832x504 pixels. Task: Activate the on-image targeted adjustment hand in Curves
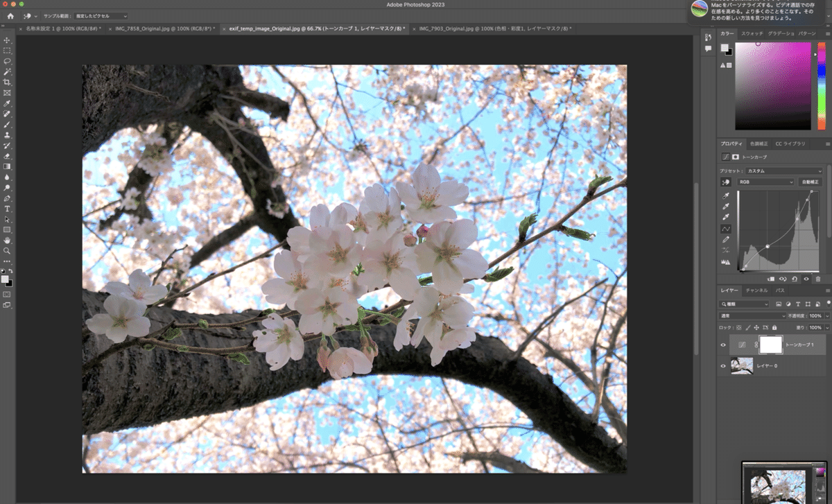coord(726,182)
